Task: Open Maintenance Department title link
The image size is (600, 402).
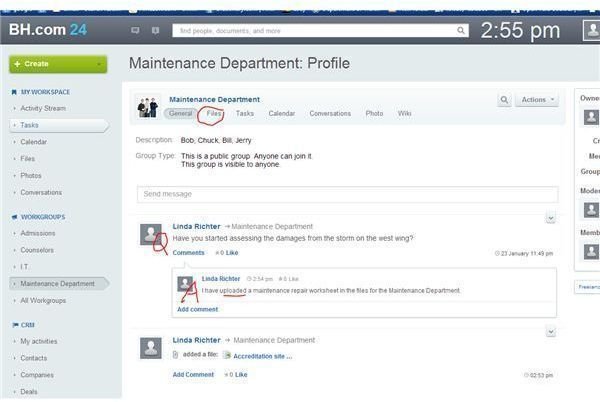Action: 214,99
